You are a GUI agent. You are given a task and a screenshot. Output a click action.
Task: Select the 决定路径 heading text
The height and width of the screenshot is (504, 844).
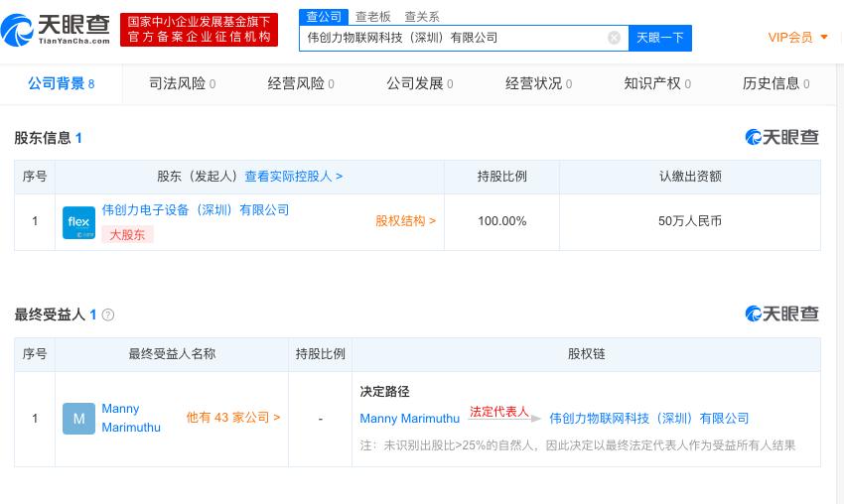tap(385, 392)
